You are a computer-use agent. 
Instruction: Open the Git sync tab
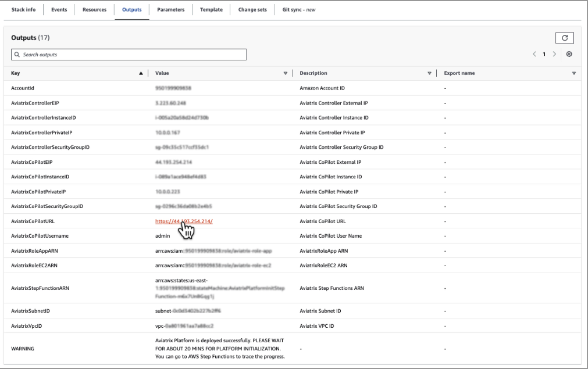point(298,10)
